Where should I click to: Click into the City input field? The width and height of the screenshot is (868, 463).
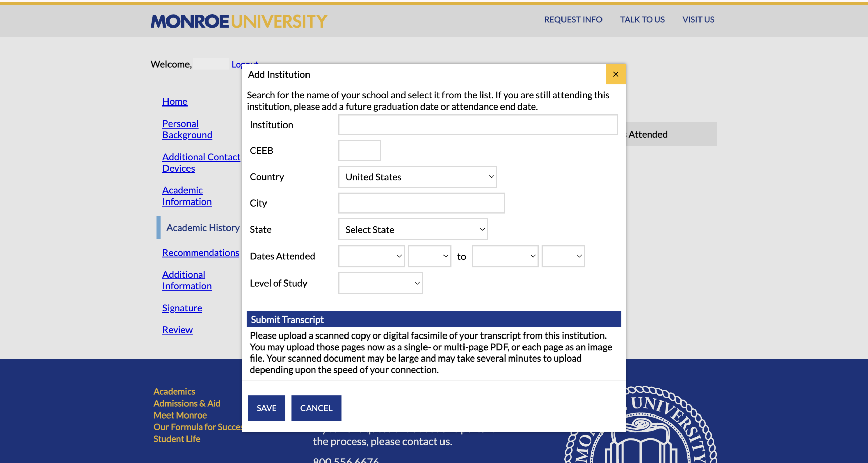[421, 203]
